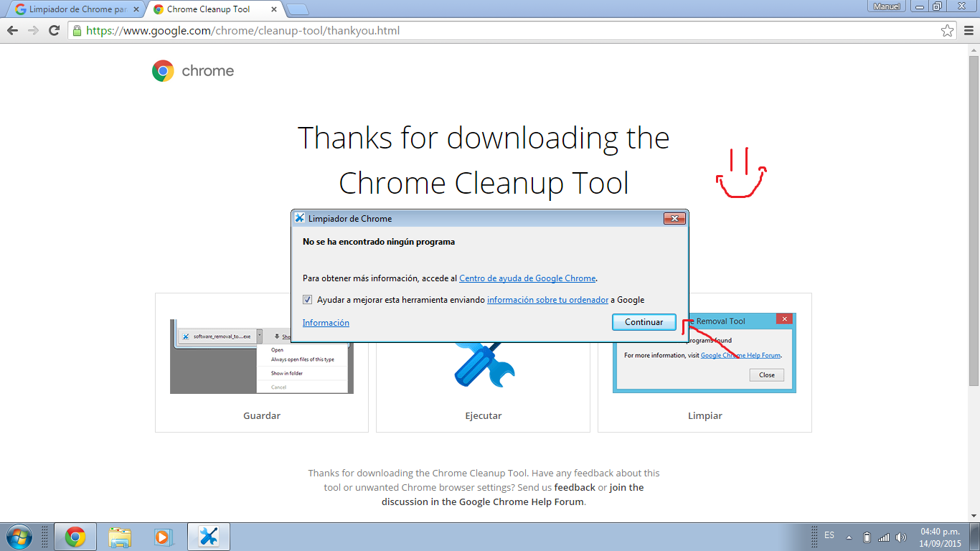This screenshot has width=980, height=551.
Task: Click the ES language indicator
Action: pos(829,535)
